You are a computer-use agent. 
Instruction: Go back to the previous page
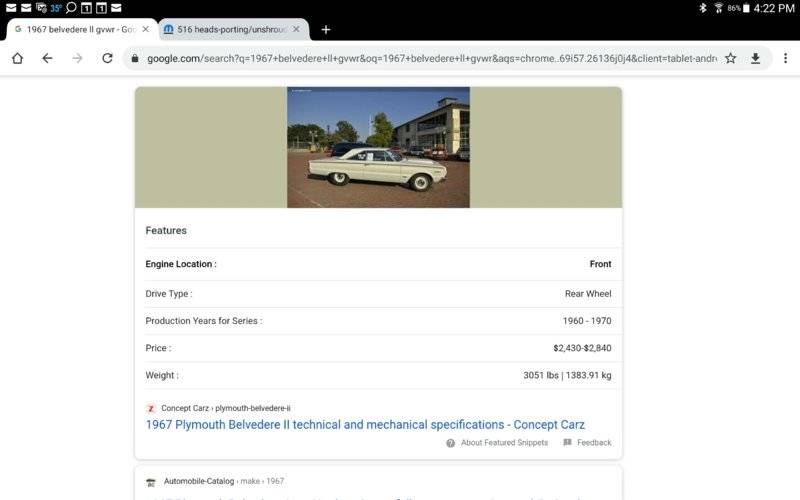click(47, 58)
